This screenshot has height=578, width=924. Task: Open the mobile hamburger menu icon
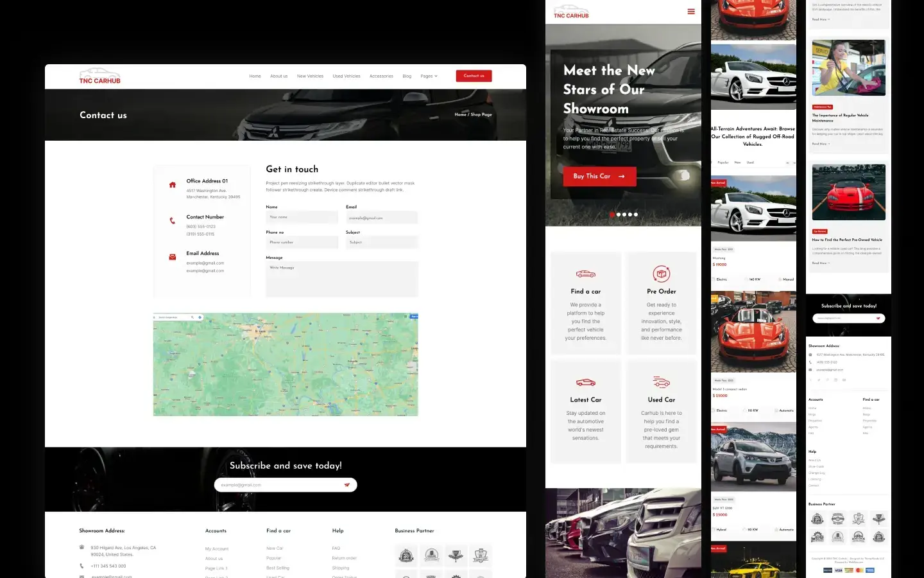(691, 12)
